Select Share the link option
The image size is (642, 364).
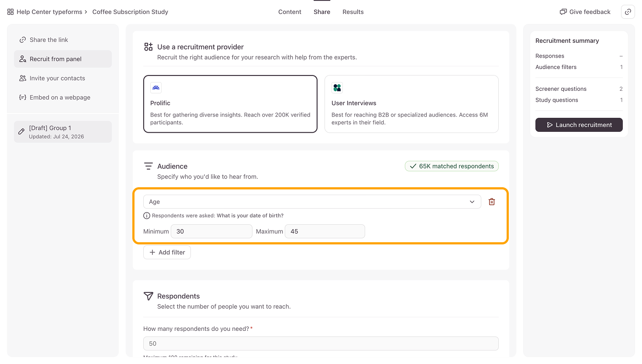coord(63,40)
